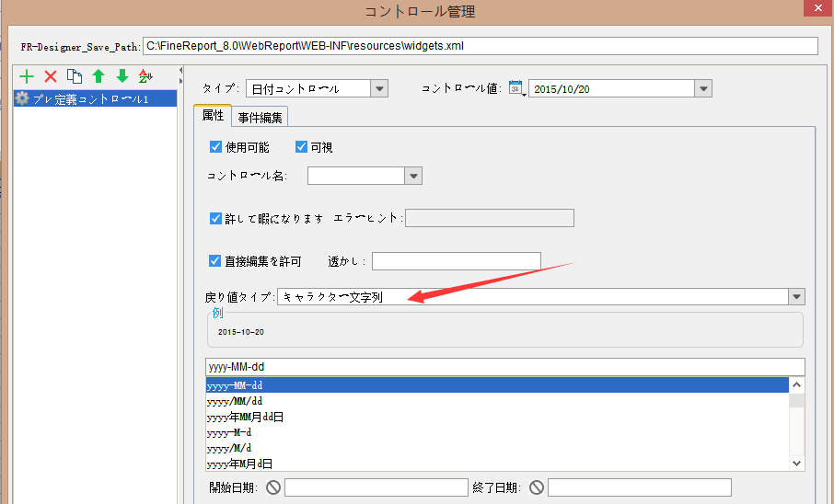Click the 終了日期 input field
This screenshot has height=504, width=834.
640,487
